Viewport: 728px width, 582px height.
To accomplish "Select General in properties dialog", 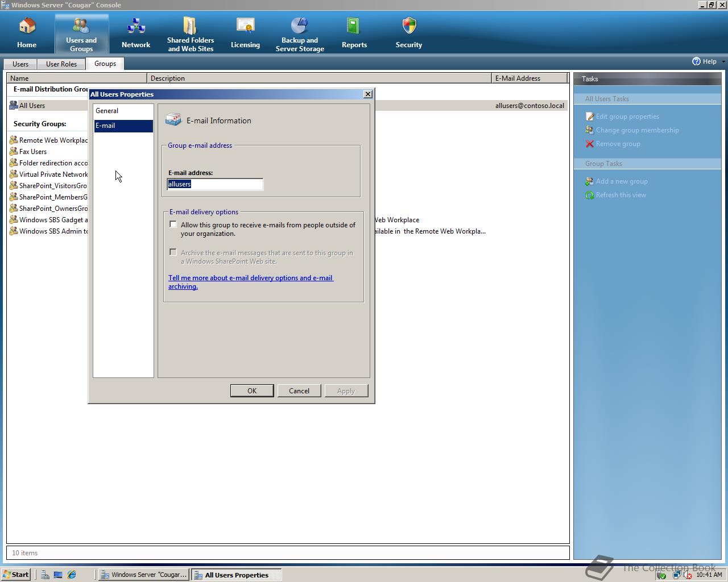I will point(123,111).
